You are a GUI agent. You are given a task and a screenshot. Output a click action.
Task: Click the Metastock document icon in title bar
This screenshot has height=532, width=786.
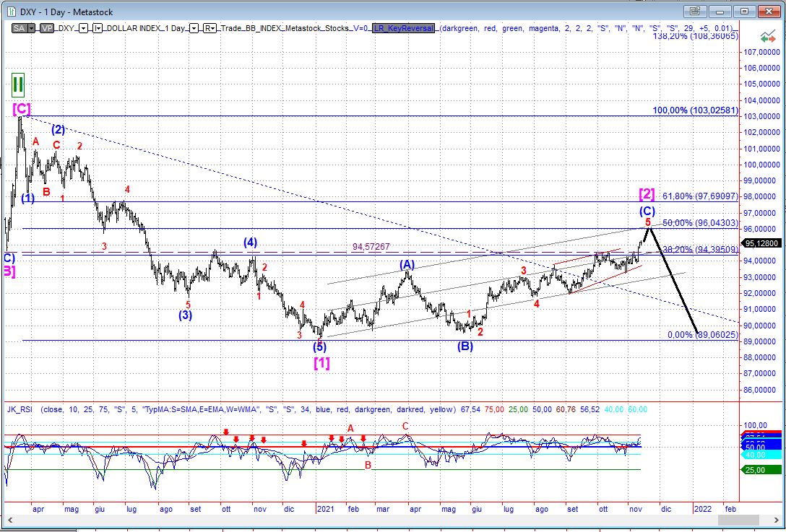(10, 10)
